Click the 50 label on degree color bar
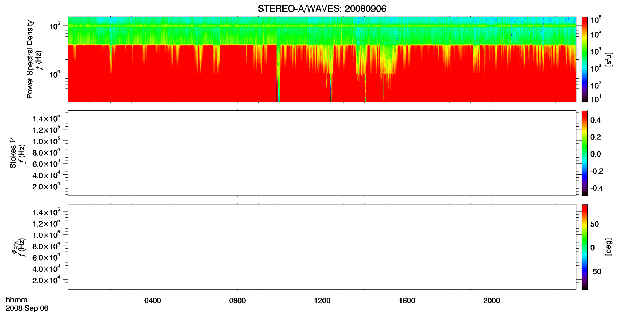644x332 pixels. coord(595,224)
